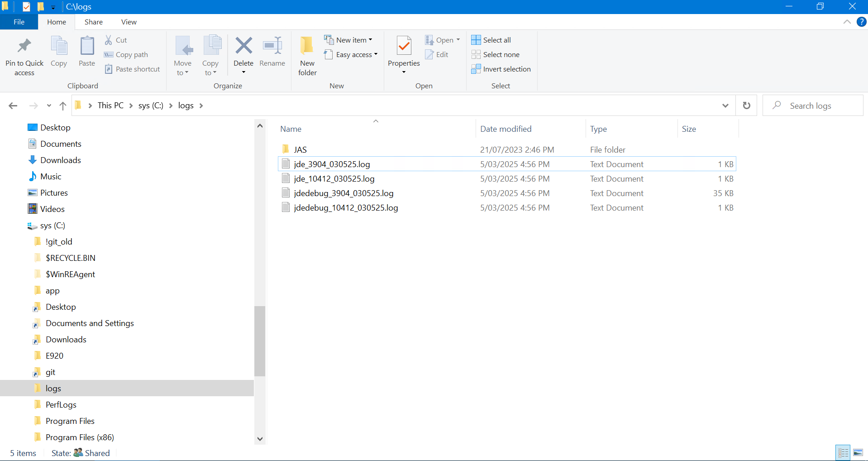868x461 pixels.
Task: Click the Cut scissors icon
Action: [109, 40]
